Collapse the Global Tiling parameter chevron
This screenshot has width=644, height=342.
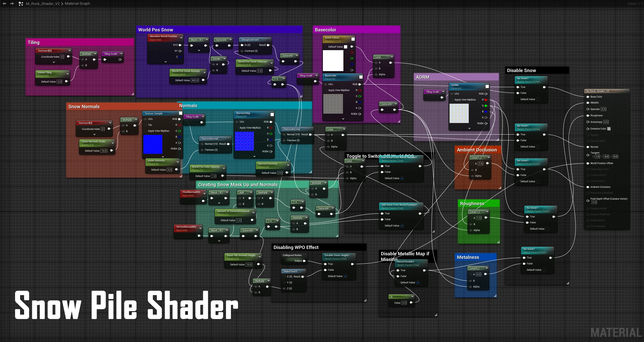pyautogui.click(x=67, y=74)
